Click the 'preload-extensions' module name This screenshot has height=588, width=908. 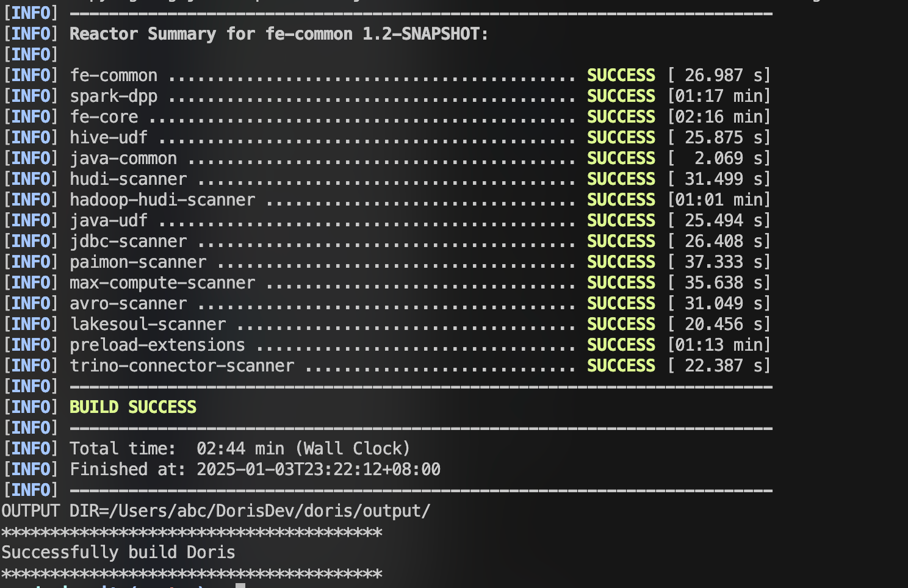click(x=157, y=345)
